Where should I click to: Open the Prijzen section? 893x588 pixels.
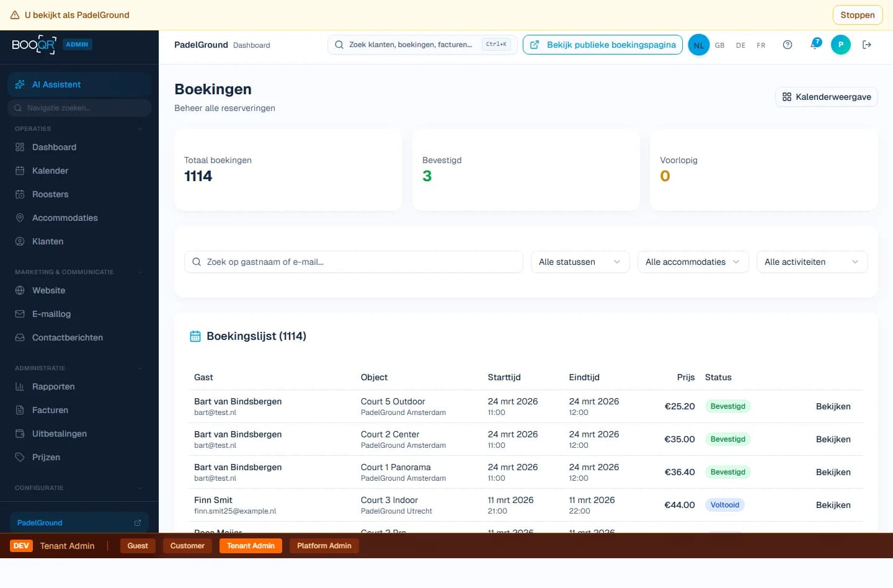point(46,457)
